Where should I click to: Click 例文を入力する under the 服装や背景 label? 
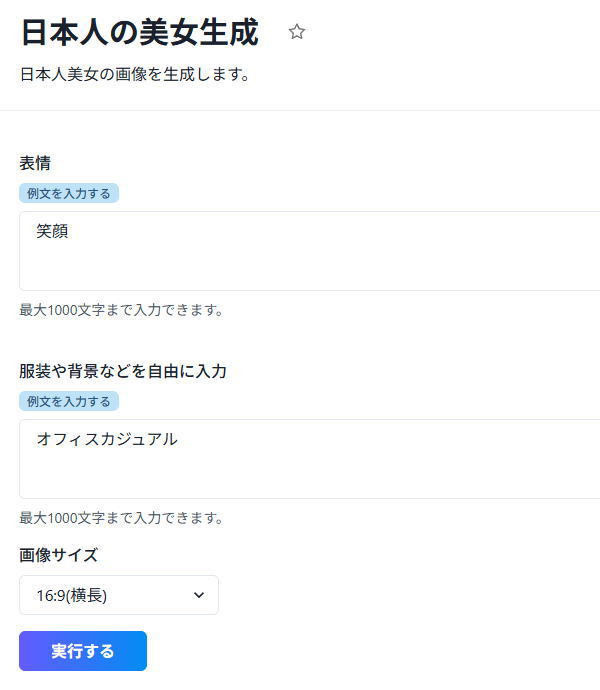click(69, 401)
